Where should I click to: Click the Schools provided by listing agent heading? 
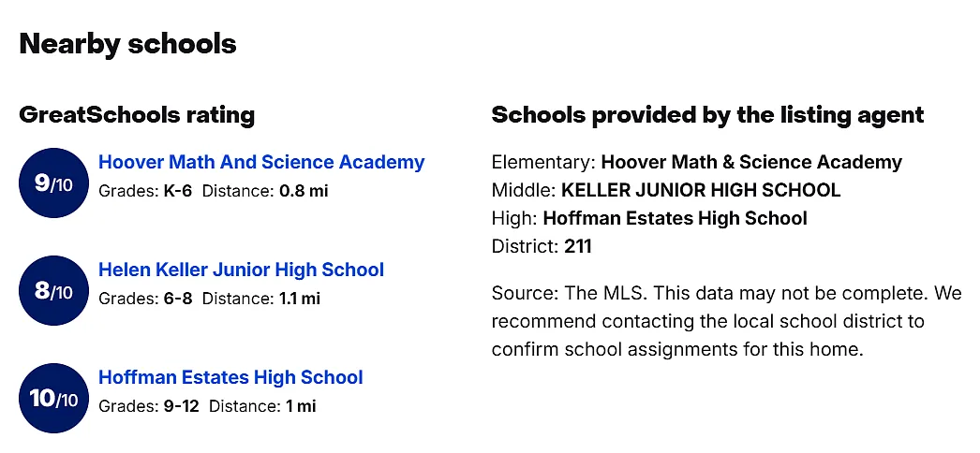[x=707, y=115]
